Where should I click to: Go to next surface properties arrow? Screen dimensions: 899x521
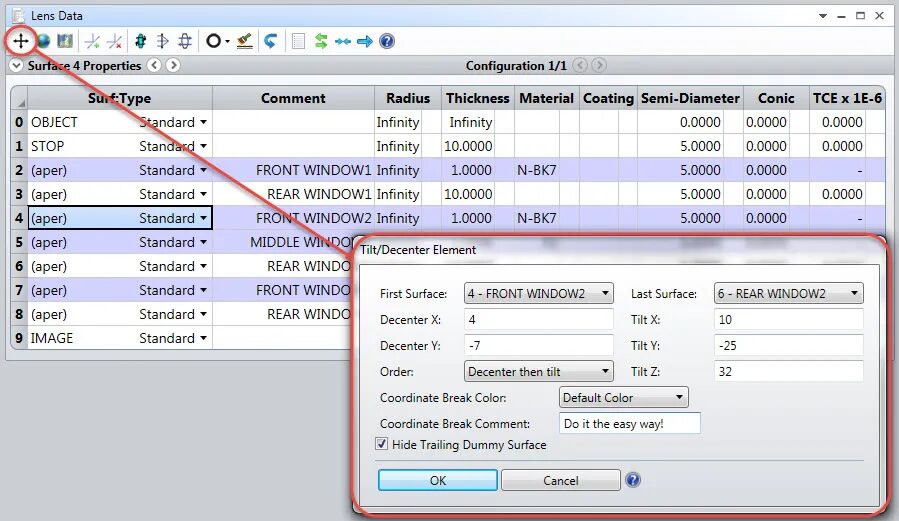tap(173, 65)
